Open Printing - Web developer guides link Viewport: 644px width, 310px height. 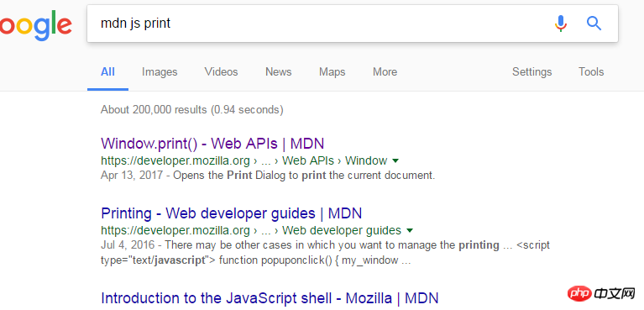(x=231, y=213)
